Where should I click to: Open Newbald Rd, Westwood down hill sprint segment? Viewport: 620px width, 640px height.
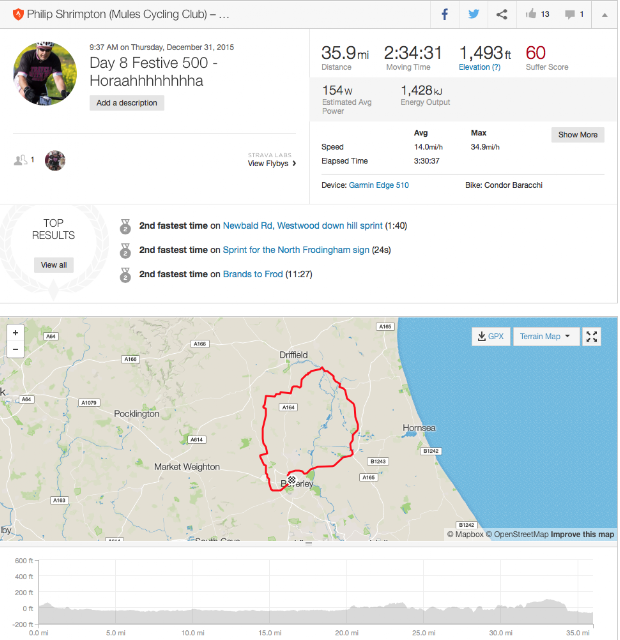point(304,226)
